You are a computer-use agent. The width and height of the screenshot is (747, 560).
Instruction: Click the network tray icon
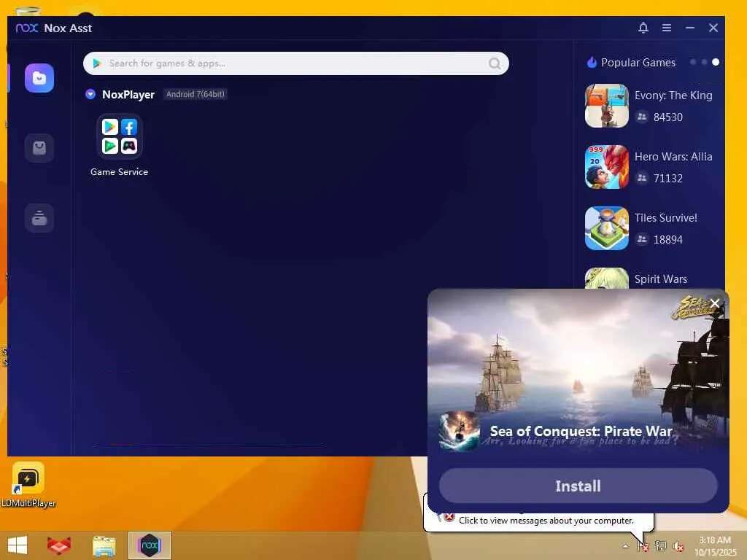(660, 545)
